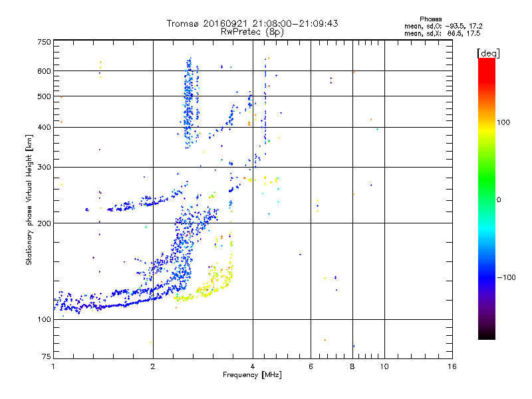Click the '500' y-axis tick label
Screen dimensions: 532x399
click(x=44, y=96)
